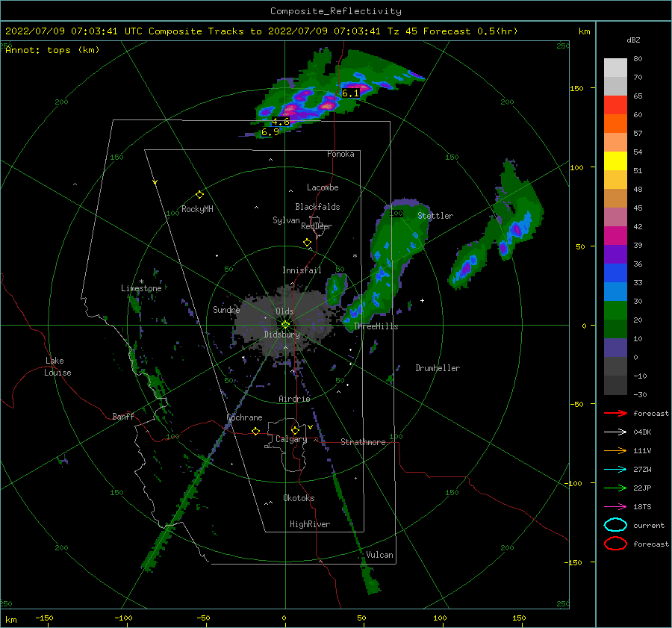Click the Drumheller label
The image size is (672, 628).
[x=438, y=368]
